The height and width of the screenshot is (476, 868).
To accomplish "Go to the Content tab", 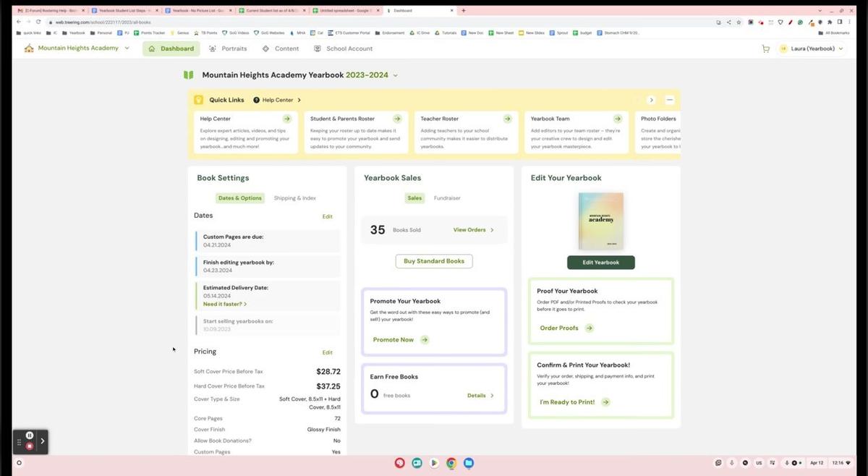I will coord(281,48).
